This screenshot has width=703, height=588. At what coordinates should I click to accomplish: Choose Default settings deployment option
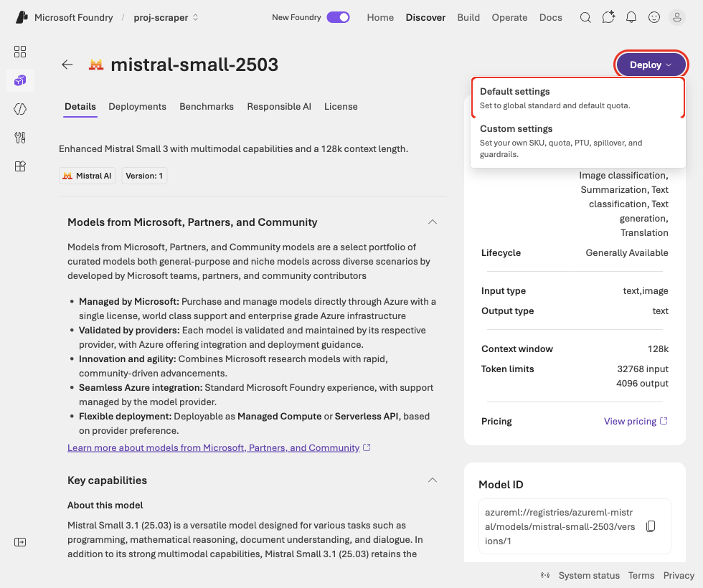578,98
